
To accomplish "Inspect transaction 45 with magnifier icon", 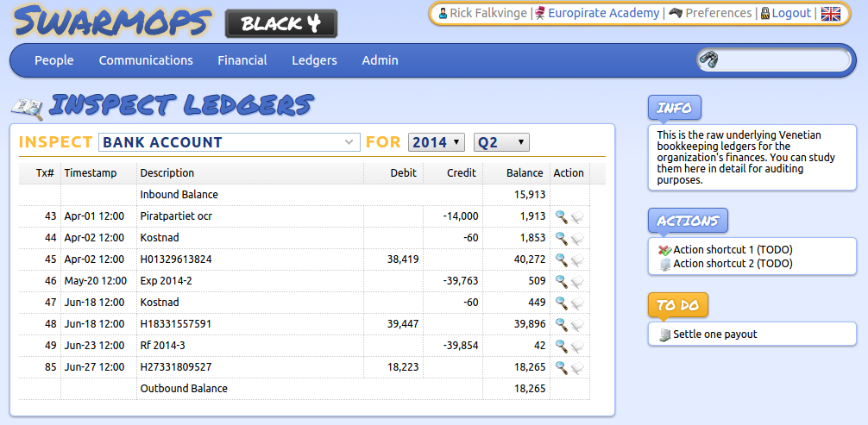I will tap(562, 259).
